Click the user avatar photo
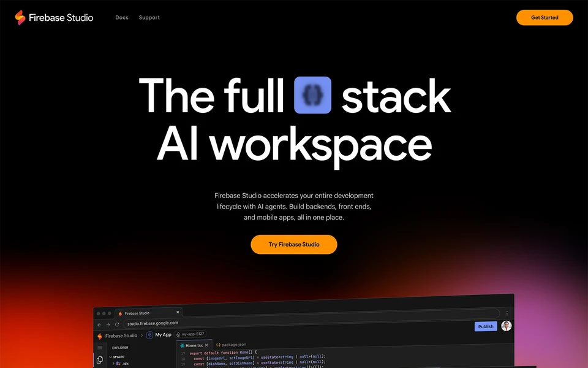The image size is (588, 368). pyautogui.click(x=507, y=326)
